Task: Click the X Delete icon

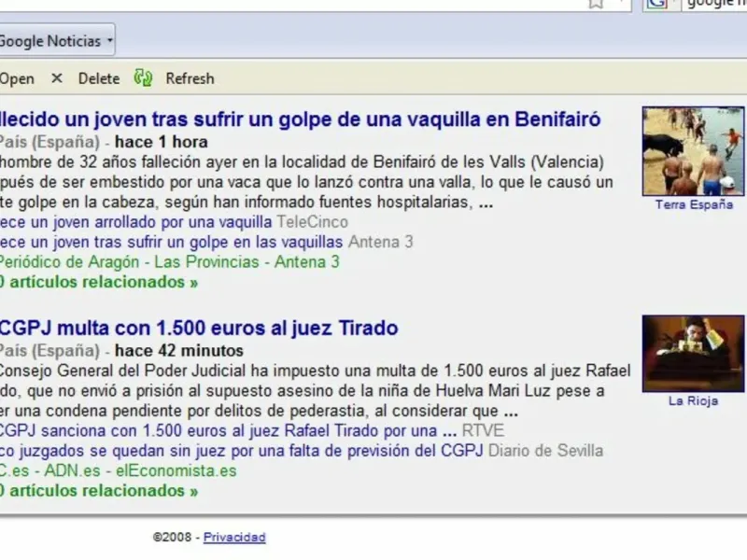Action: click(x=57, y=77)
